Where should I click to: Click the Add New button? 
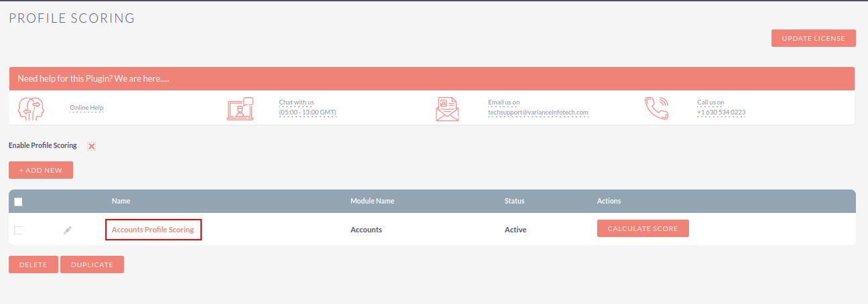point(41,170)
